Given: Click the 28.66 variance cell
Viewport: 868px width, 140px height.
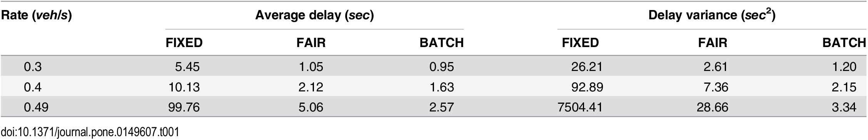Looking at the screenshot, I should pos(712,107).
